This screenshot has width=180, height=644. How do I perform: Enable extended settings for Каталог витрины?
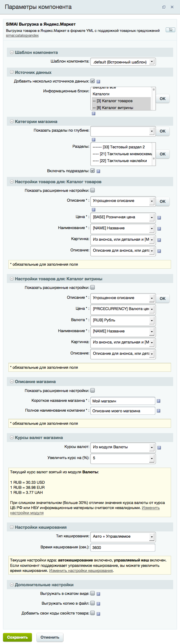[x=93, y=287]
